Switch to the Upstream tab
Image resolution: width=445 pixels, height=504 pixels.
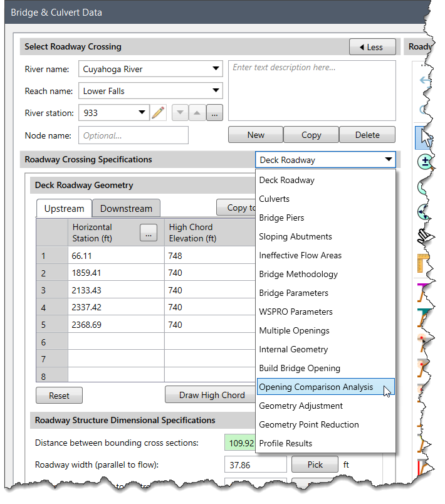64,208
